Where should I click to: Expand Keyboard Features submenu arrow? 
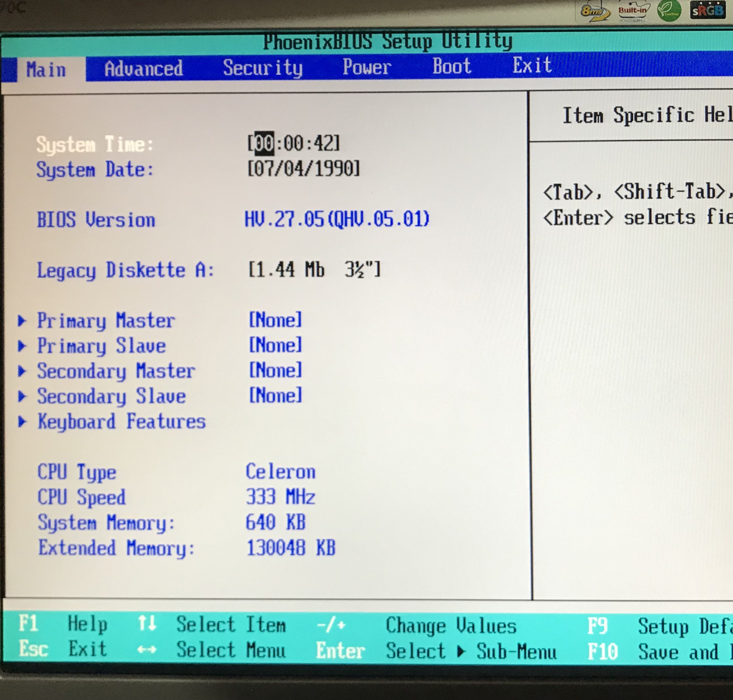coord(22,421)
